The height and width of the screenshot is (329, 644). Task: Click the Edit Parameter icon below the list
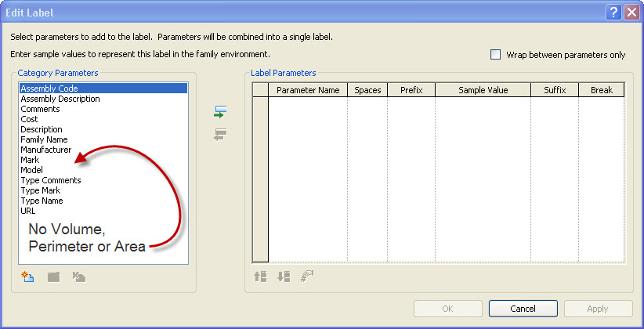54,277
